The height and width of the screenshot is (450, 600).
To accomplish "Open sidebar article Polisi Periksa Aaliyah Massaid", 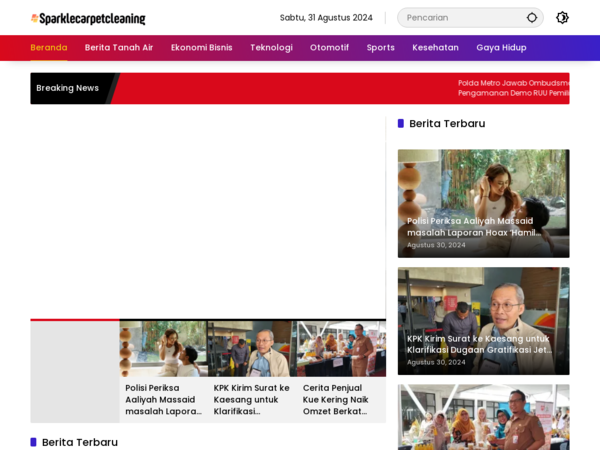I will 483,203.
